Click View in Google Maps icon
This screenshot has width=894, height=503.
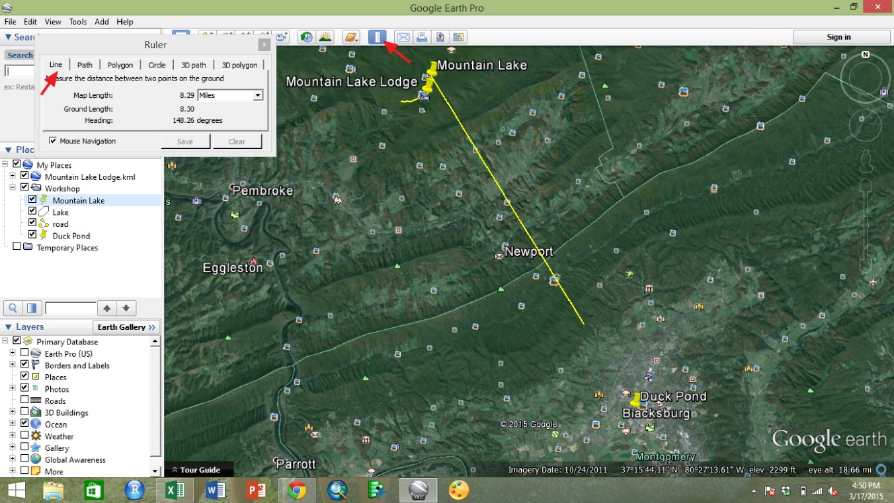pos(458,37)
